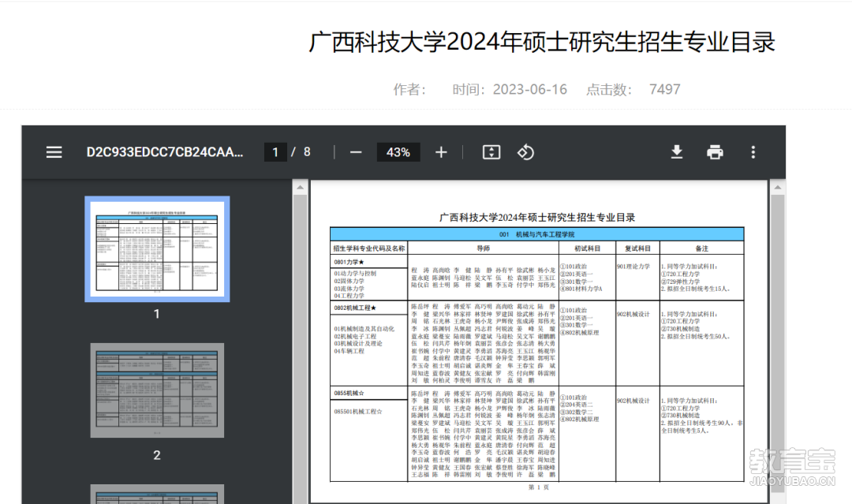Click the 作者 label
852x504 pixels.
tap(409, 90)
